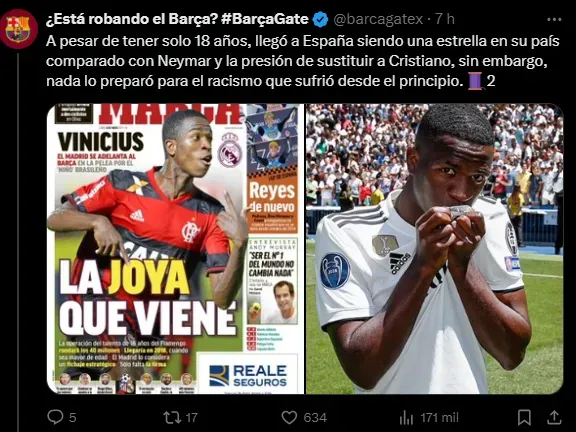Click the tweet text about racismo
Image resolution: width=576 pixels, height=432 pixels.
[x=303, y=61]
